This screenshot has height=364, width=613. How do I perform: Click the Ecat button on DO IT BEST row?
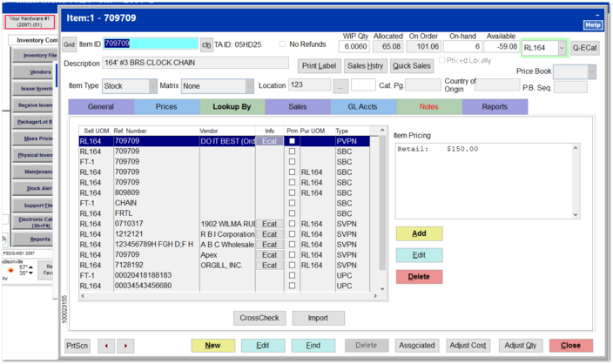tap(269, 141)
